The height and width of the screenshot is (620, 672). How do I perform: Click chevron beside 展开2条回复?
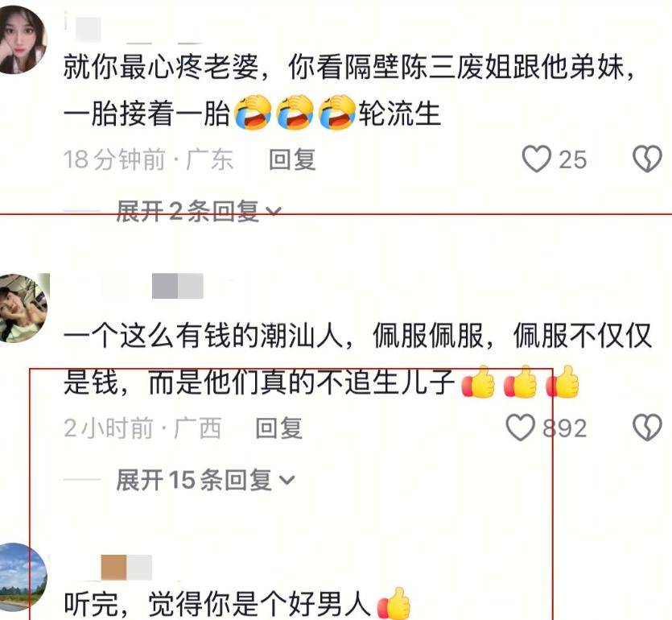click(x=274, y=212)
